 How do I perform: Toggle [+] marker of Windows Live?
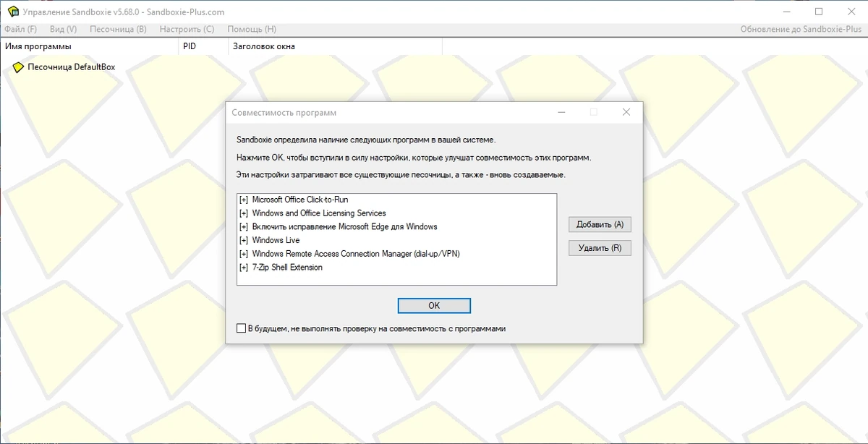pos(244,240)
